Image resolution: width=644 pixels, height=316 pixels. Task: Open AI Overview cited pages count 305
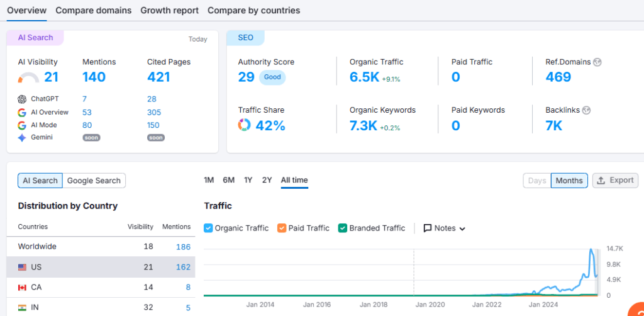pyautogui.click(x=154, y=112)
